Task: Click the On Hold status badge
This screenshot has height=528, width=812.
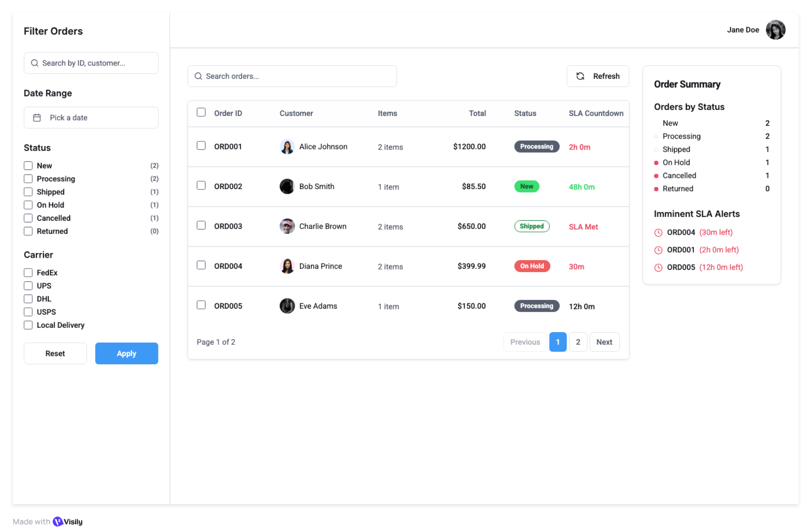Action: tap(532, 266)
